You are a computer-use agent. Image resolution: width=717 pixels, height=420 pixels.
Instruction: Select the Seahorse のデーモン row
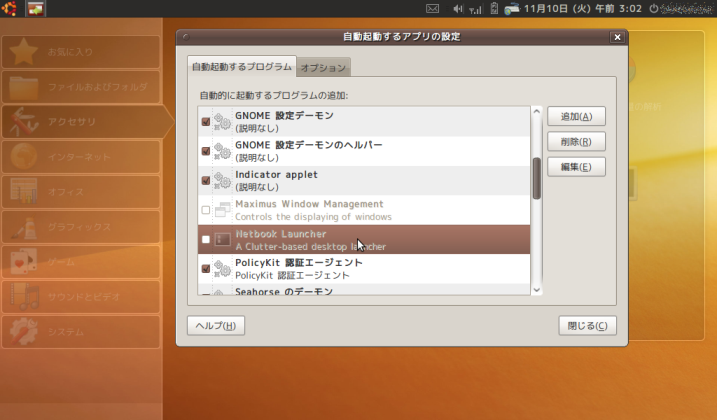coord(364,290)
